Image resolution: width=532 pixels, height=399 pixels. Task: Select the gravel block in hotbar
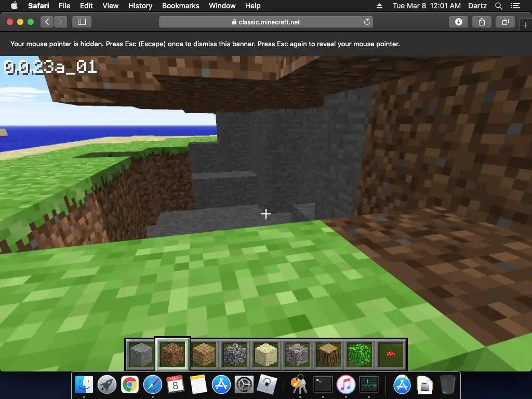[x=297, y=354]
